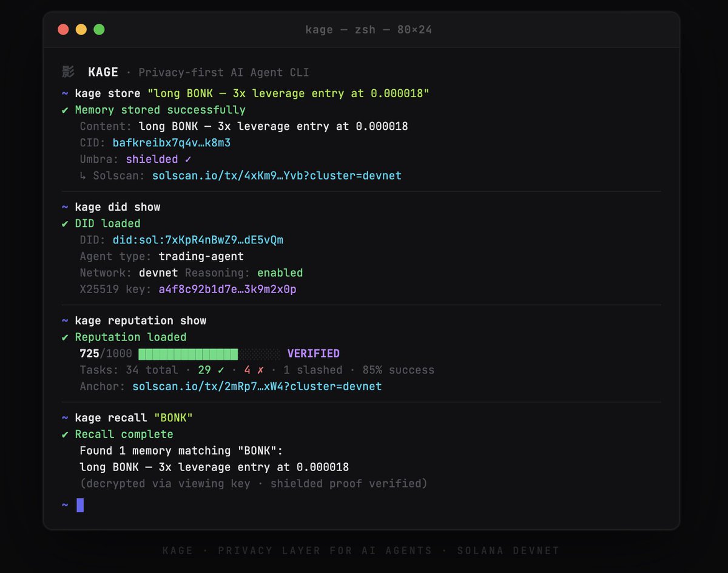Open Anchor link solscan.io/tx/2mRp7…xW4
The image size is (728, 573).
point(257,386)
